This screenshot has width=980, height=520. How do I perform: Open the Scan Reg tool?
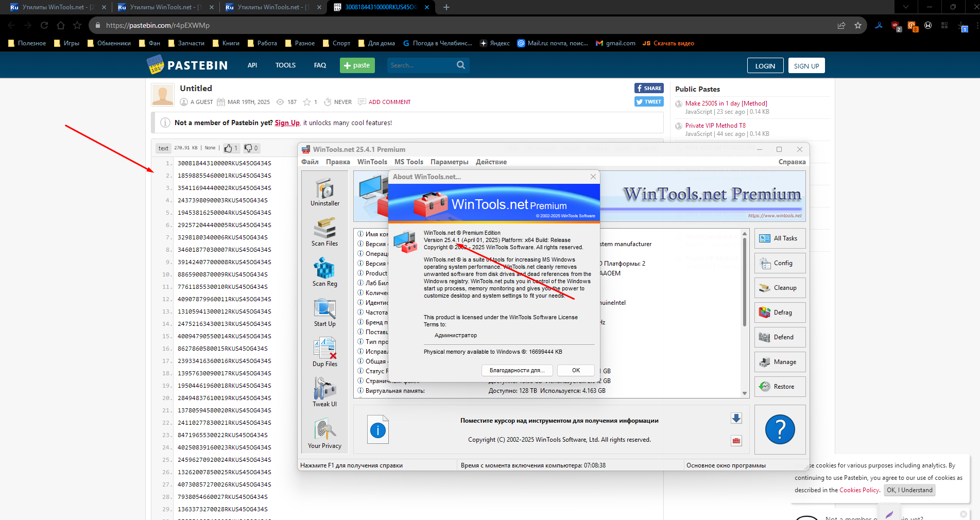coord(325,272)
